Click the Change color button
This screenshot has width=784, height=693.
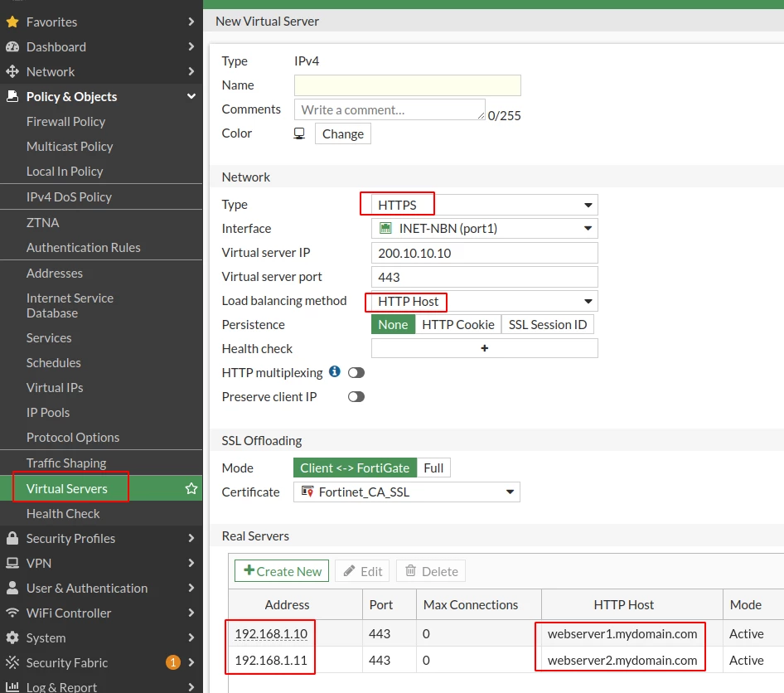(343, 134)
